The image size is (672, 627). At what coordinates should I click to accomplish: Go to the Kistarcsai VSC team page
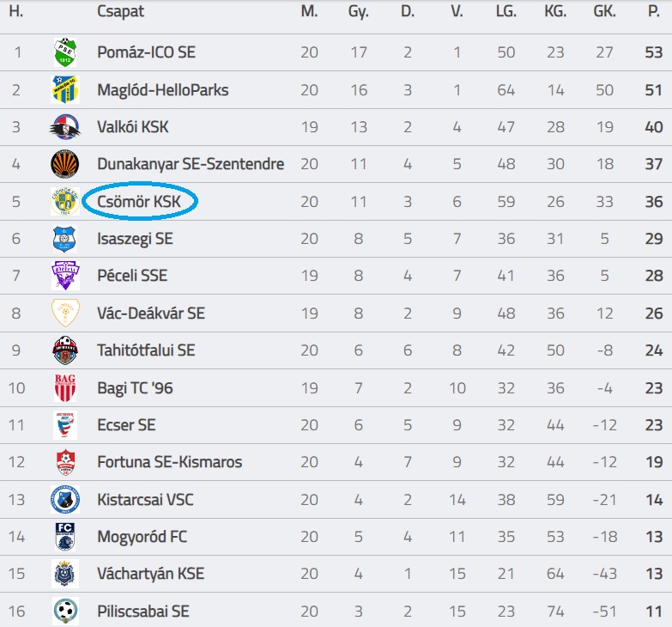click(144, 500)
